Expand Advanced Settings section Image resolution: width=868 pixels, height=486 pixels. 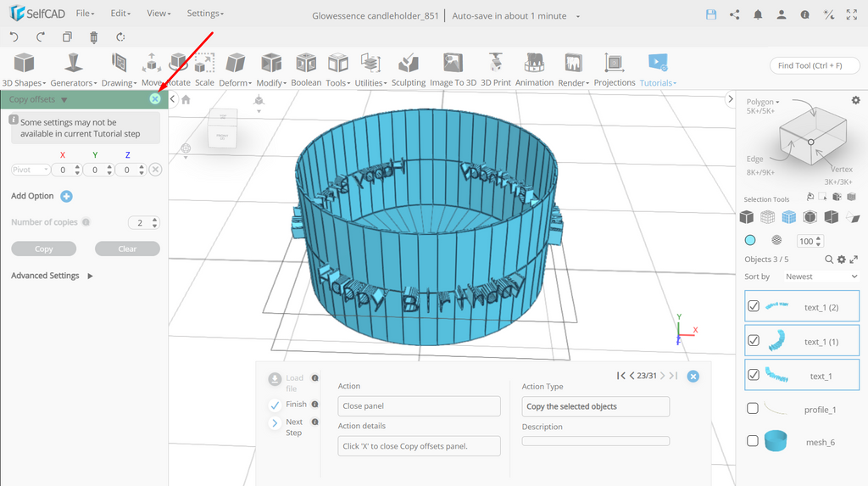click(52, 276)
